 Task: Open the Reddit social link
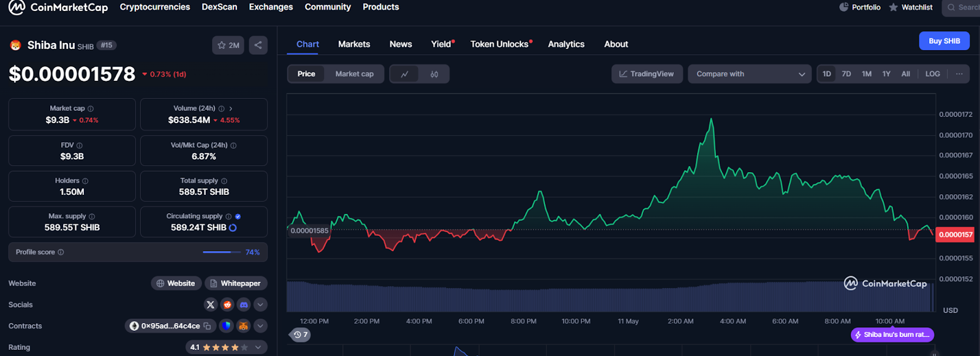(x=227, y=305)
